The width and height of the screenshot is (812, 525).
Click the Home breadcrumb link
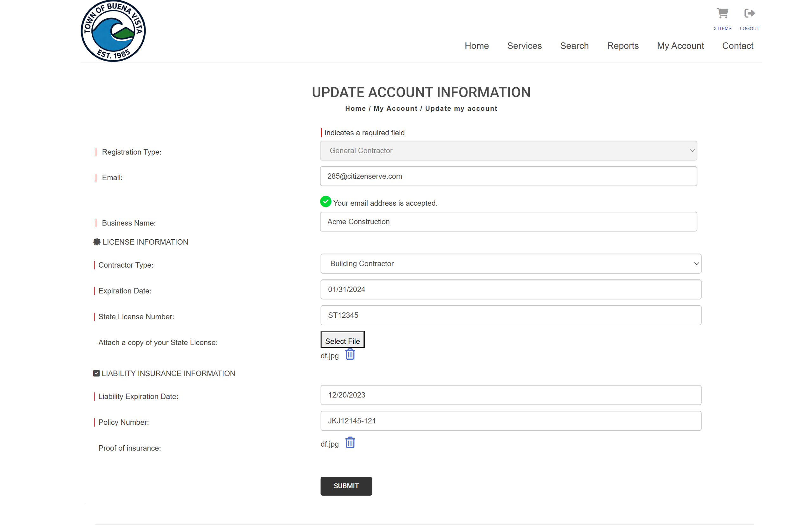(355, 109)
